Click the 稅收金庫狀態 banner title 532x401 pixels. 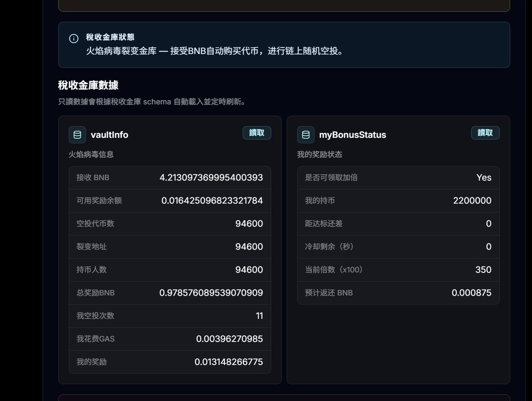[x=110, y=37]
